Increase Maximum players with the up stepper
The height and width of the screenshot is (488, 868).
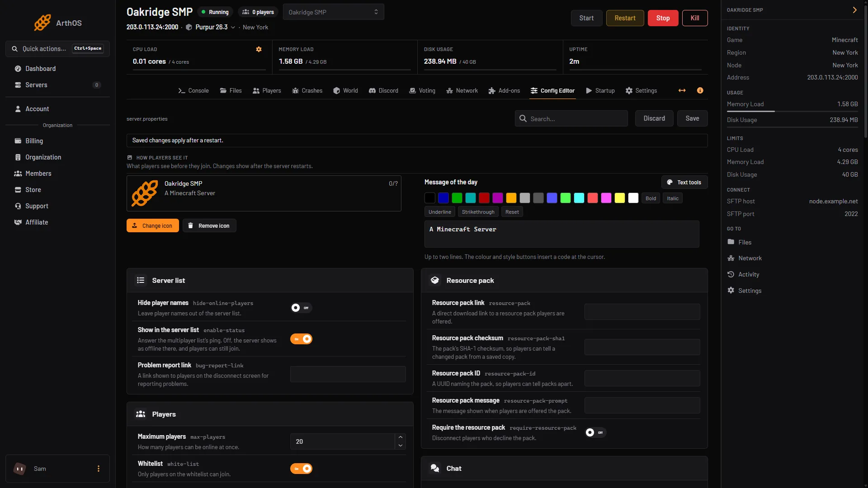(400, 437)
